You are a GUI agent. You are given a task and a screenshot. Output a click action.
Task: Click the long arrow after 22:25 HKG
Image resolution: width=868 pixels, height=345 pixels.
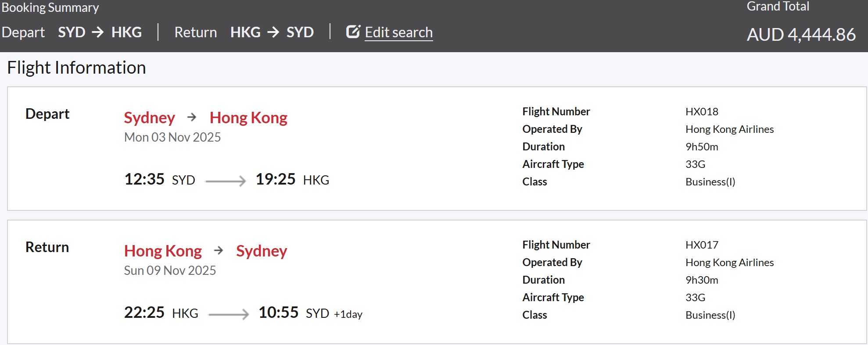tap(228, 314)
